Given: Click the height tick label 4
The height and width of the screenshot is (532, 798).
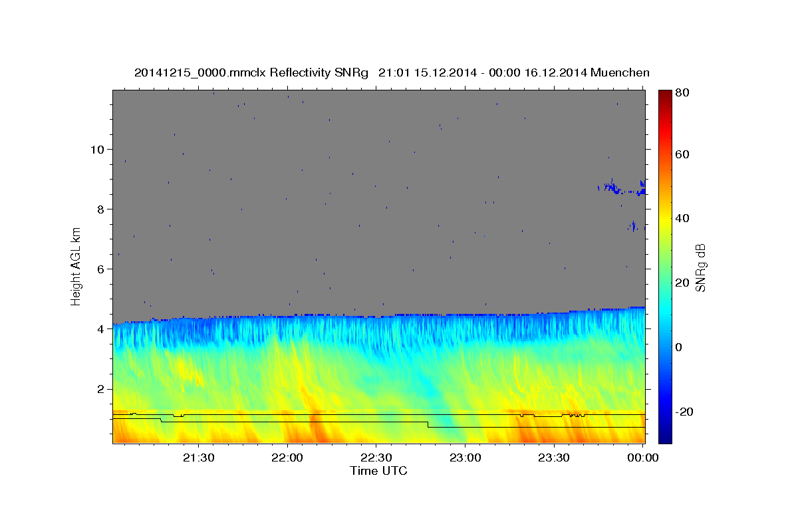Looking at the screenshot, I should point(102,329).
